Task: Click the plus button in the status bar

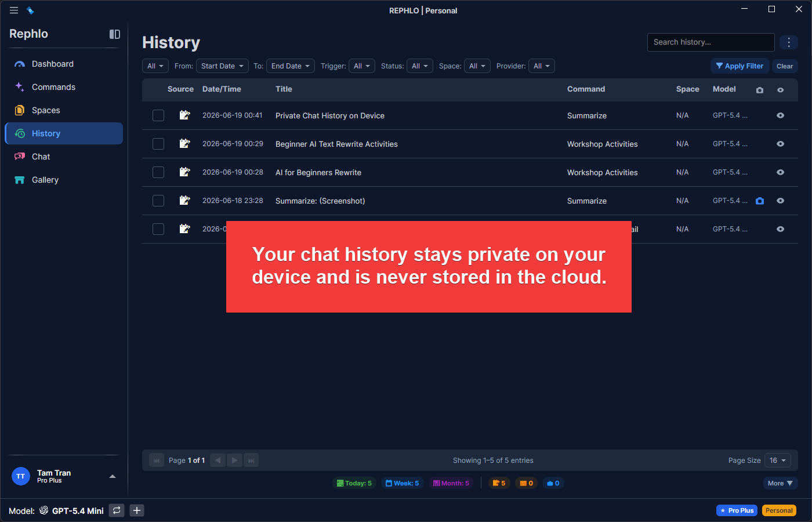Action: tap(137, 510)
